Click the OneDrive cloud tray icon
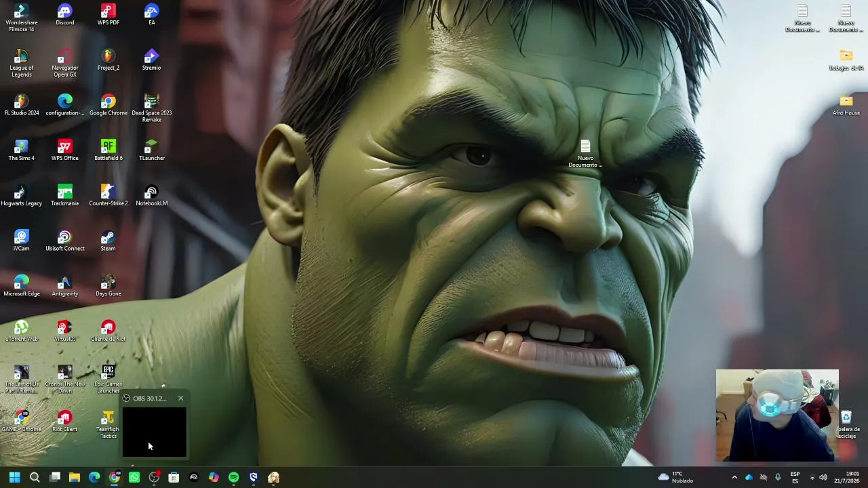The height and width of the screenshot is (488, 868). coord(749,477)
